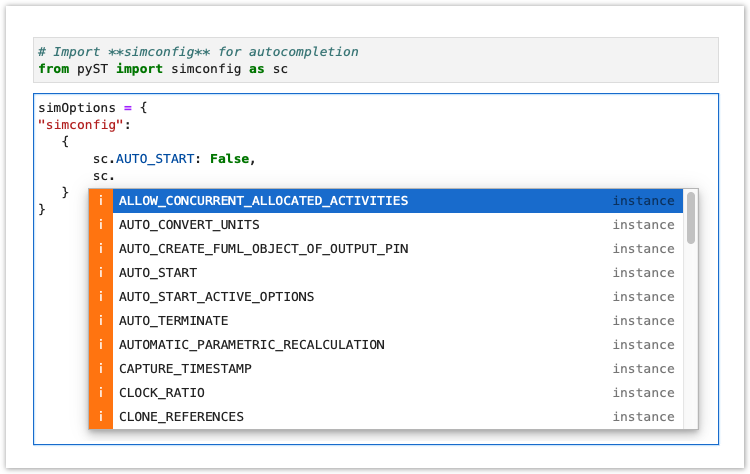Click the 'instance' label of CAPTURE_TIMESTAMP row
Image resolution: width=750 pixels, height=474 pixels.
point(643,369)
